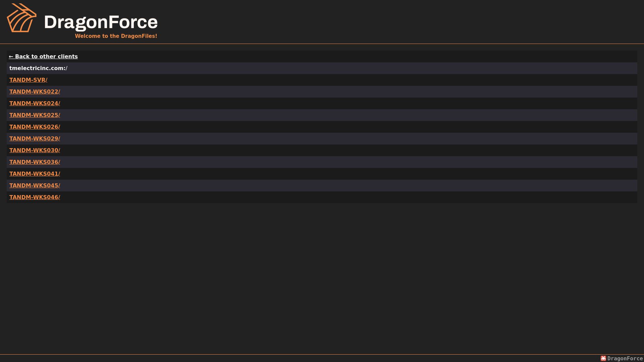Click the small DragonForce footer icon
This screenshot has height=362, width=644.
click(x=603, y=358)
